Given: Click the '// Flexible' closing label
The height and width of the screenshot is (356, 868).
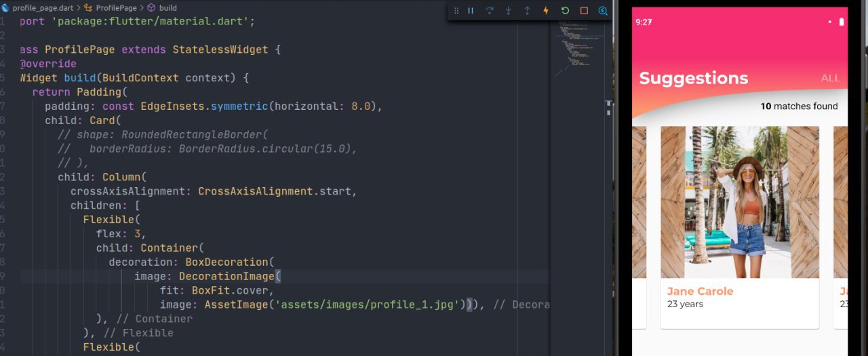Looking at the screenshot, I should coord(138,334).
